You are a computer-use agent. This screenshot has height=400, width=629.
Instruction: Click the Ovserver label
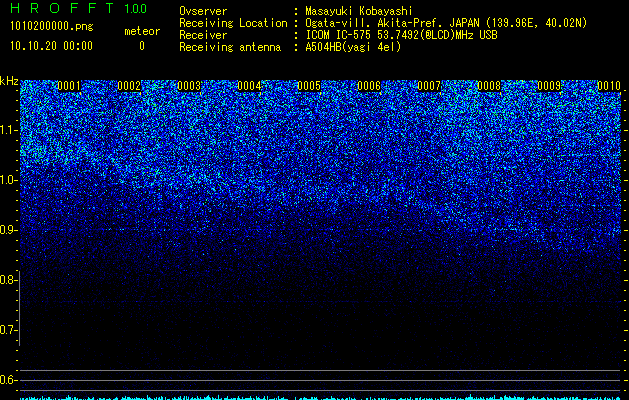(203, 11)
